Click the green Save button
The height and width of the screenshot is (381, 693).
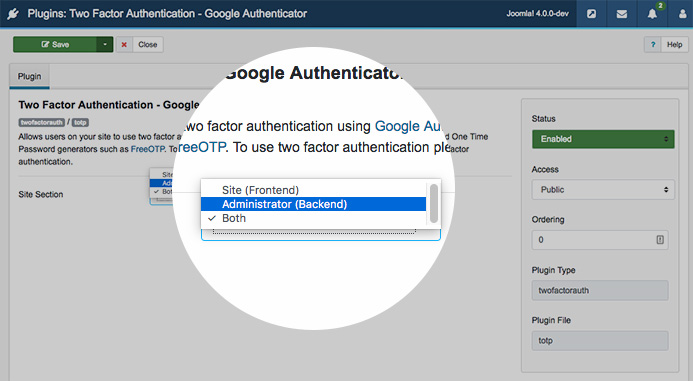tap(55, 45)
